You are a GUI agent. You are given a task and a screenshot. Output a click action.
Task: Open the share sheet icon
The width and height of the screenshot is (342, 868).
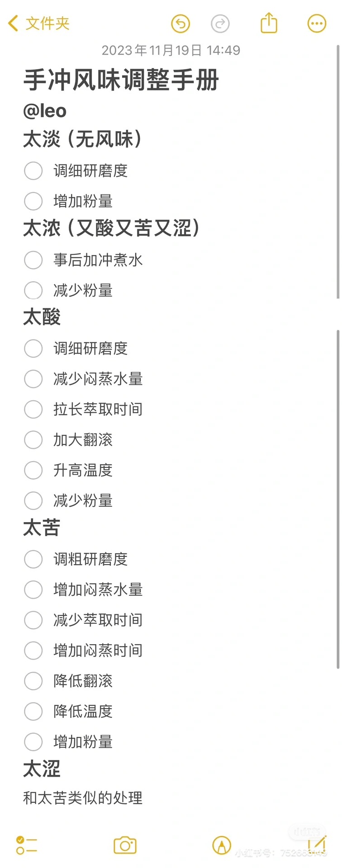(269, 23)
